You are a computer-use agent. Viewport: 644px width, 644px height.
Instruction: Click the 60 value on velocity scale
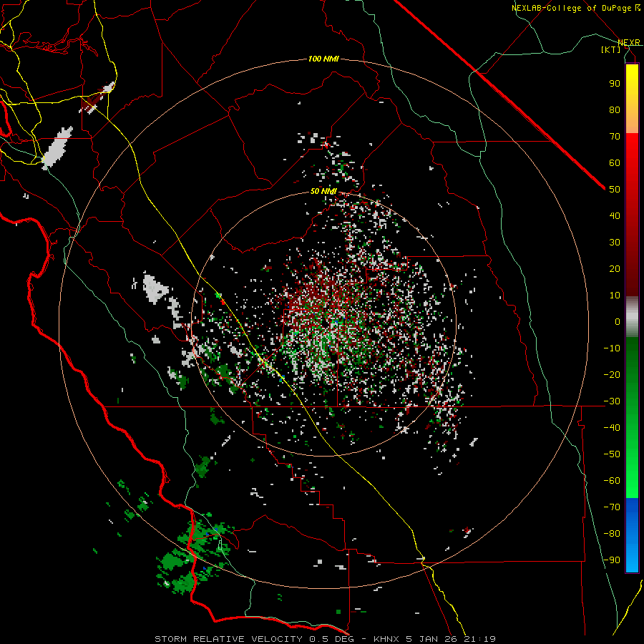click(615, 162)
